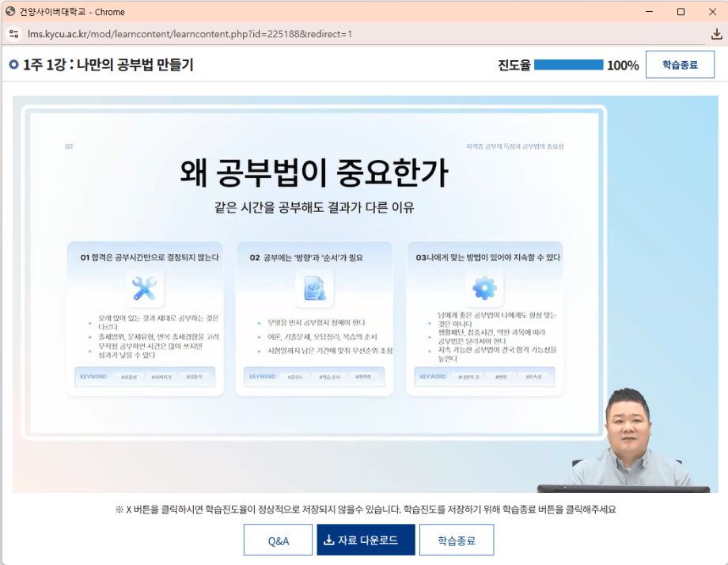Click the gear icon in card 03
The height and width of the screenshot is (565, 728).
point(484,288)
